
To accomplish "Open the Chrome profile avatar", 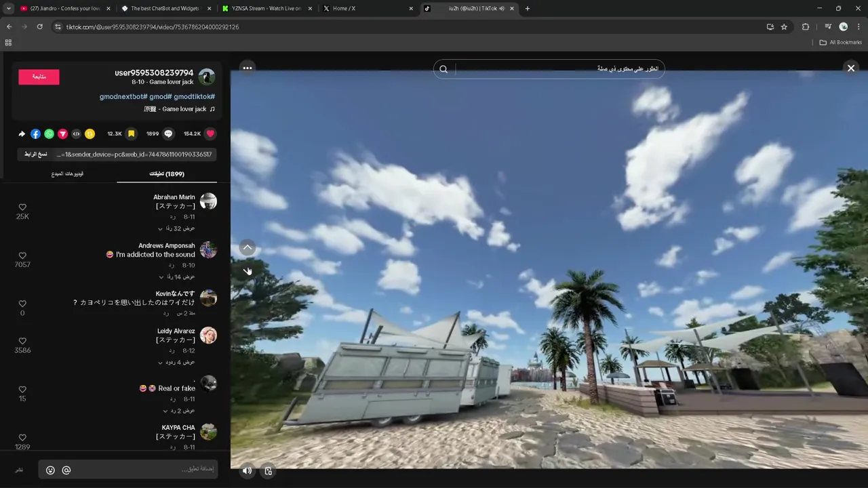I will (844, 26).
